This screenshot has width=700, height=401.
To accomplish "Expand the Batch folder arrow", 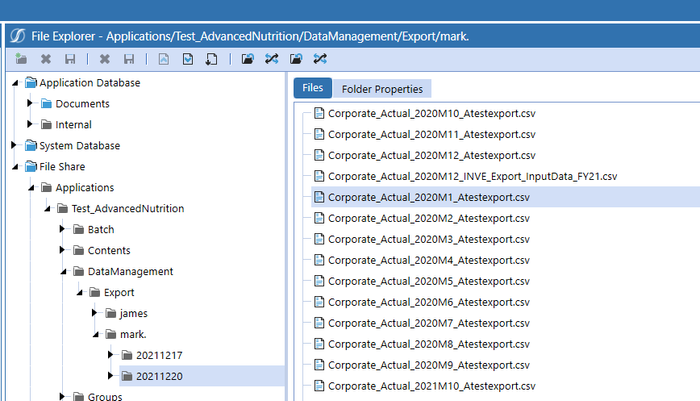I will click(x=63, y=230).
